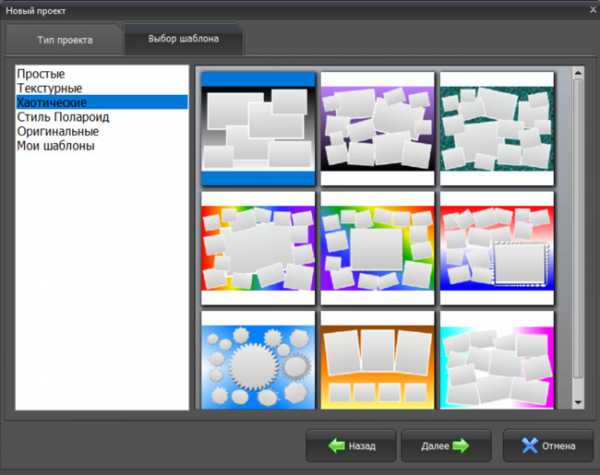
Task: Choose the rainbow template with blue squares
Action: point(377,248)
